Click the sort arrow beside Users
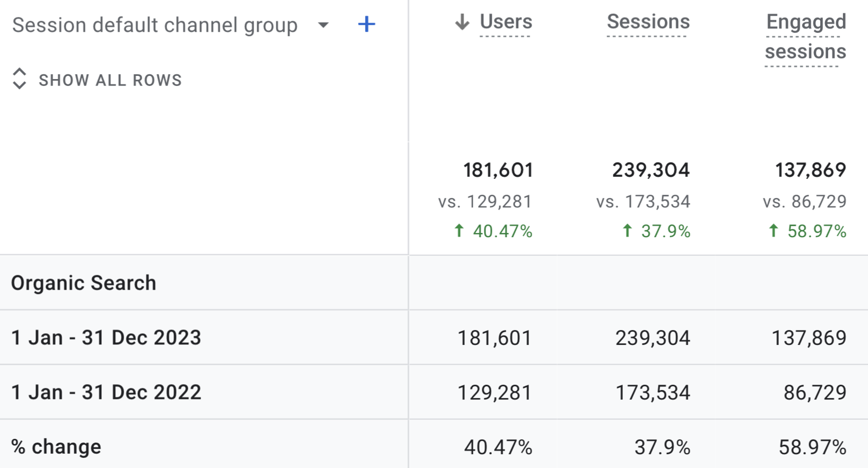The image size is (868, 468). (x=462, y=22)
